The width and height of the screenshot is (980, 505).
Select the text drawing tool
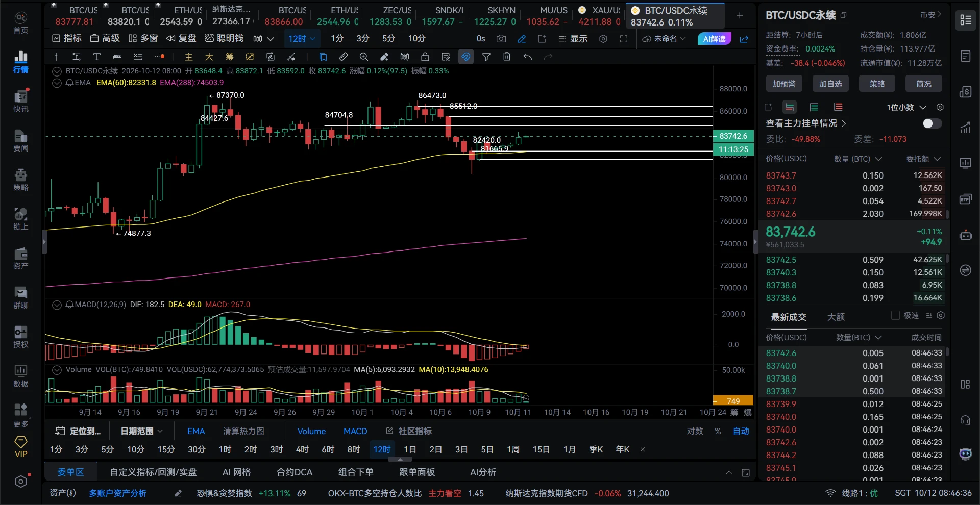point(97,57)
